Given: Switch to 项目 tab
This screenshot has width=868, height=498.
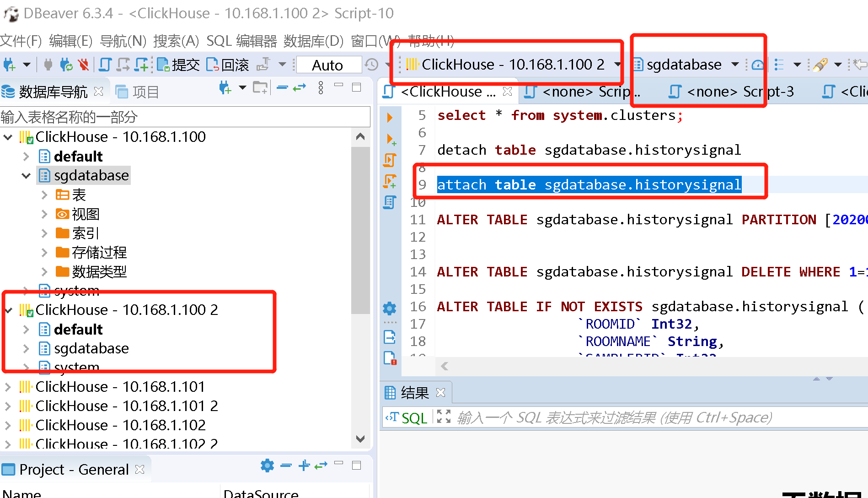Looking at the screenshot, I should [x=137, y=92].
